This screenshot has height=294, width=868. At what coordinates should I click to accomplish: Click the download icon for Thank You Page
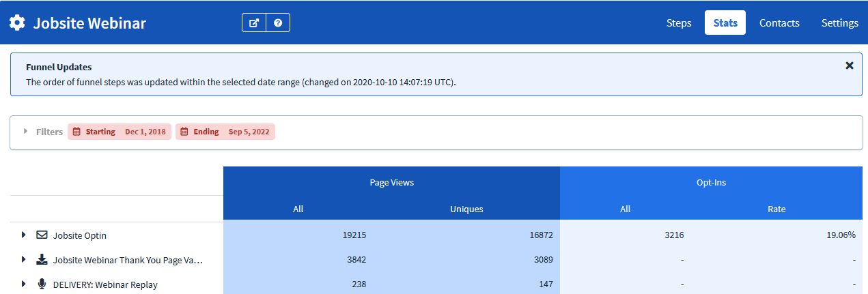click(42, 260)
